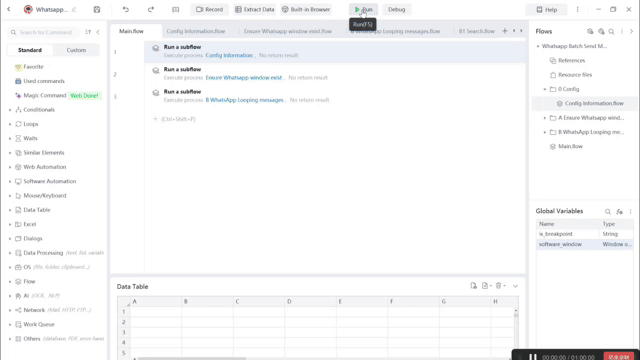Viewport: 640px width, 360px height.
Task: Open the Ensure Whatsapp window exist link
Action: point(244,78)
